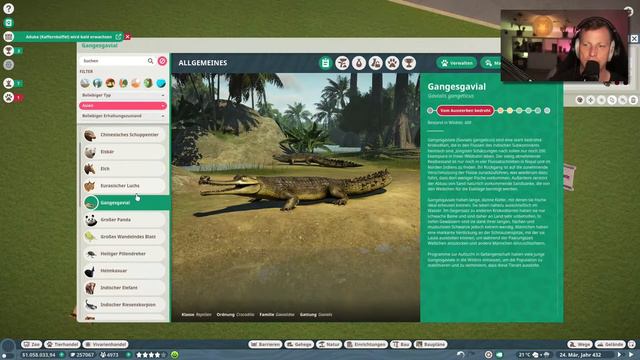
Task: Open the Gelände terrain menu
Action: (x=610, y=344)
